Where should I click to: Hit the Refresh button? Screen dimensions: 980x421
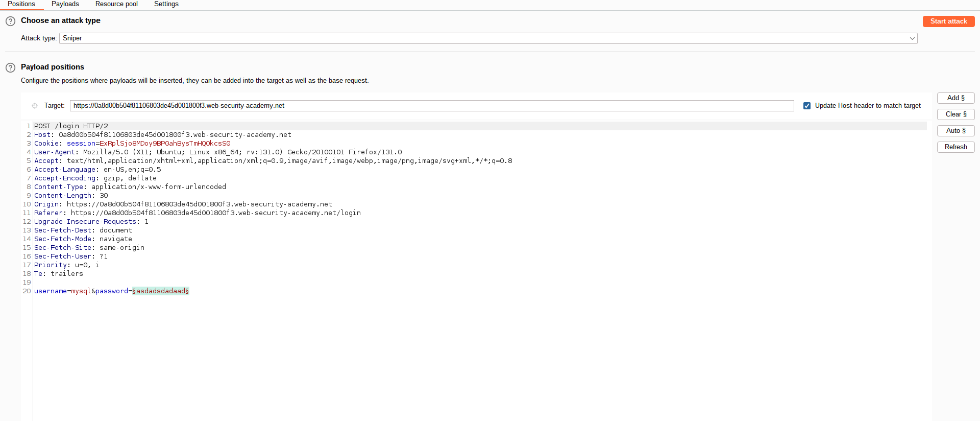point(955,147)
